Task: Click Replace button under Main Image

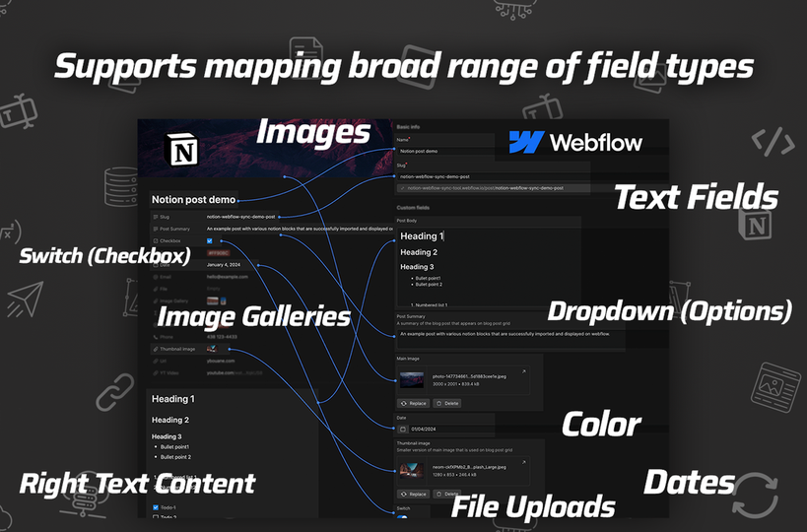Action: [x=414, y=403]
